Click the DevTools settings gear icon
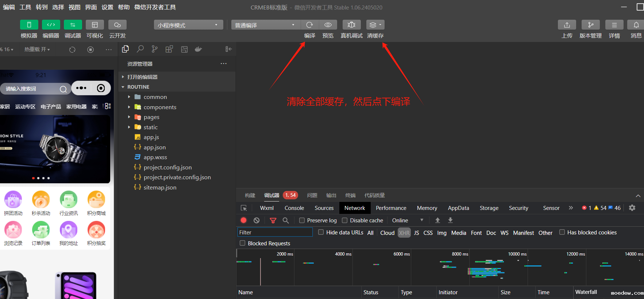This screenshot has width=644, height=299. coord(632,208)
